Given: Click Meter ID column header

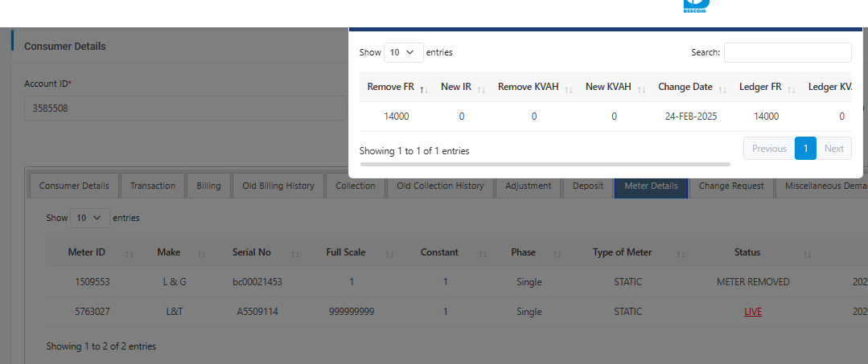Looking at the screenshot, I should point(86,252).
